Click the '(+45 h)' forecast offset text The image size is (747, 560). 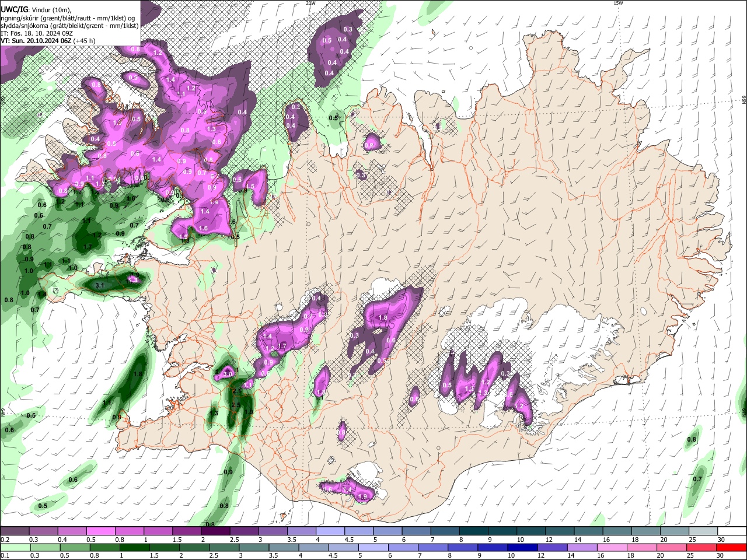[x=84, y=41]
